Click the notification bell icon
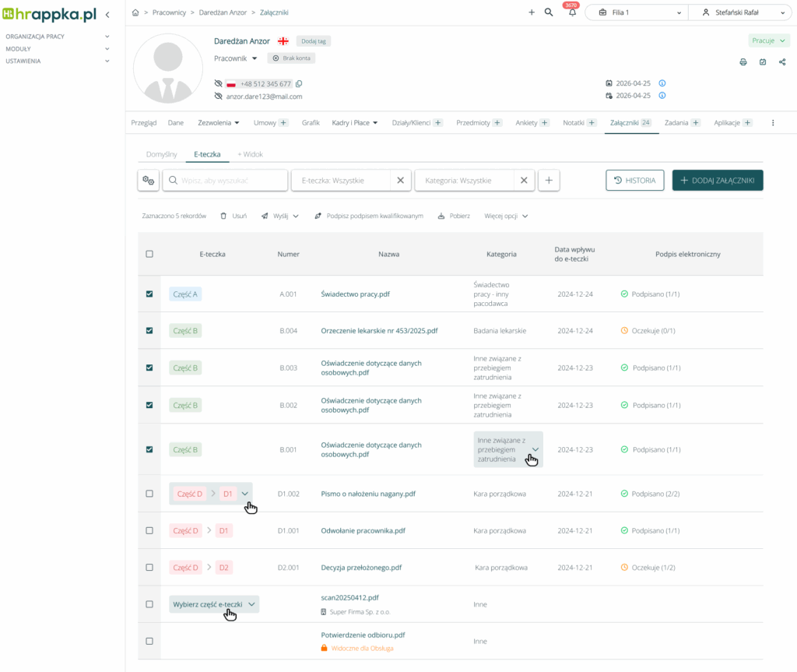This screenshot has width=797, height=672. click(572, 13)
